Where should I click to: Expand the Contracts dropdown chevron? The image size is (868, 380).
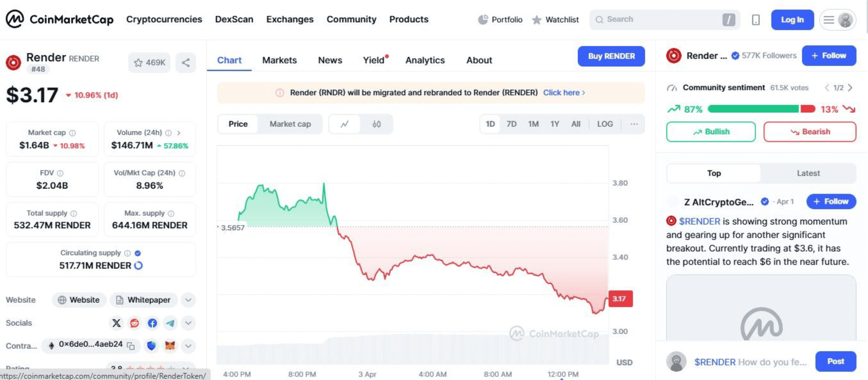pos(188,346)
